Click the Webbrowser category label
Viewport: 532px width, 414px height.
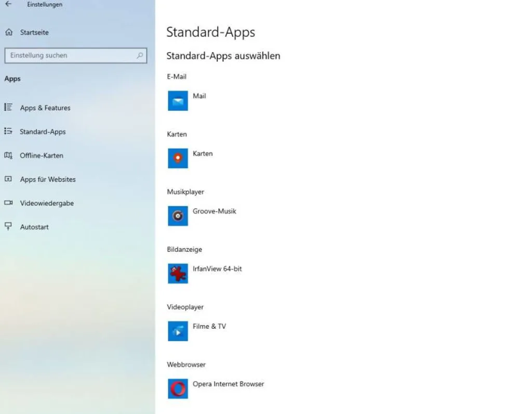[x=186, y=365]
